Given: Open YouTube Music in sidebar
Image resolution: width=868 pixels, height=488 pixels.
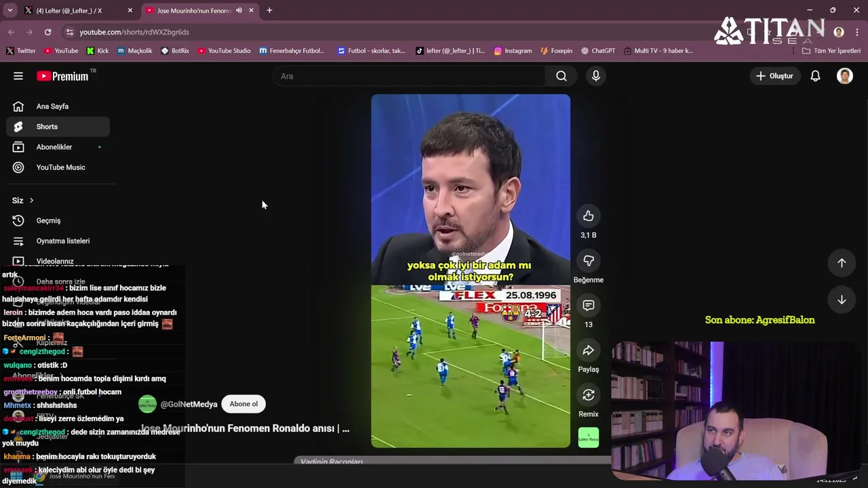Looking at the screenshot, I should [x=58, y=167].
